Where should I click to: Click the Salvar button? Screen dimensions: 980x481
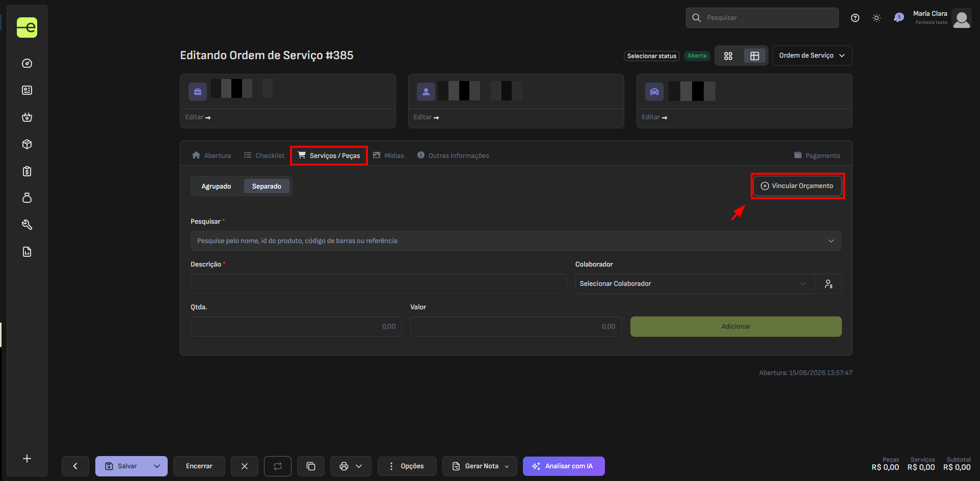pyautogui.click(x=121, y=466)
